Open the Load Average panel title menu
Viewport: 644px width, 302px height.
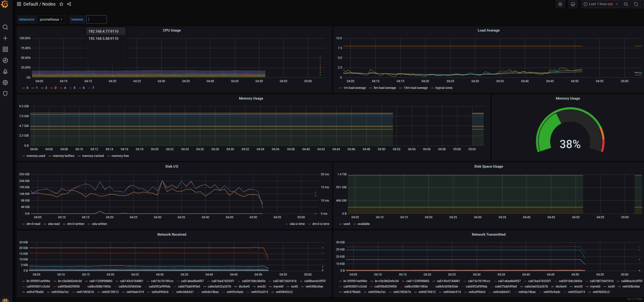489,30
